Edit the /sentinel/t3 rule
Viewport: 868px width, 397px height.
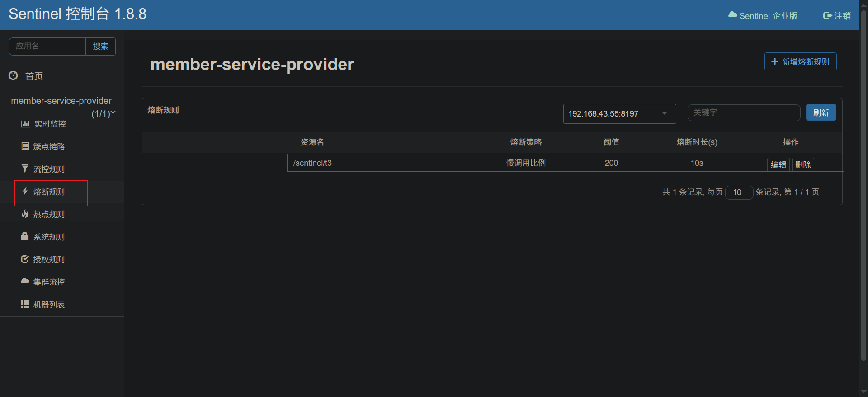click(778, 164)
